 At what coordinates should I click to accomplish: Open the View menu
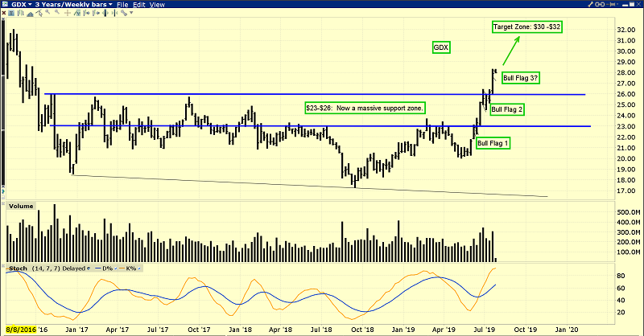[x=157, y=5]
